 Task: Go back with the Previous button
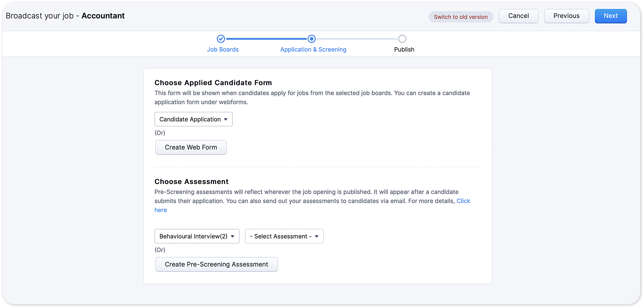[566, 16]
